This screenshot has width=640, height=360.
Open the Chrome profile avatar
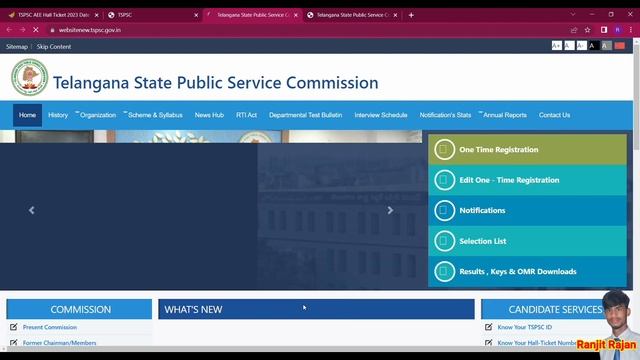pos(618,30)
